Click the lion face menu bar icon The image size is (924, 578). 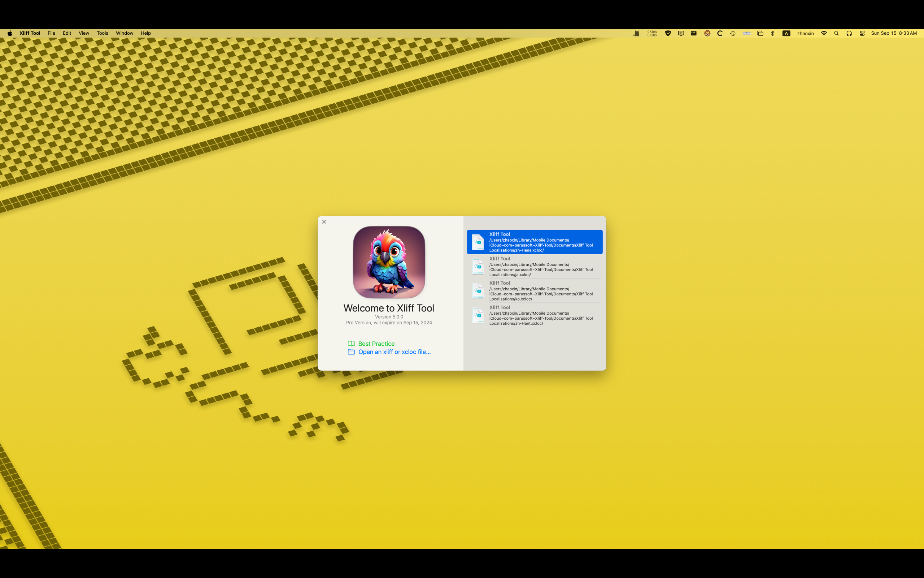[707, 33]
